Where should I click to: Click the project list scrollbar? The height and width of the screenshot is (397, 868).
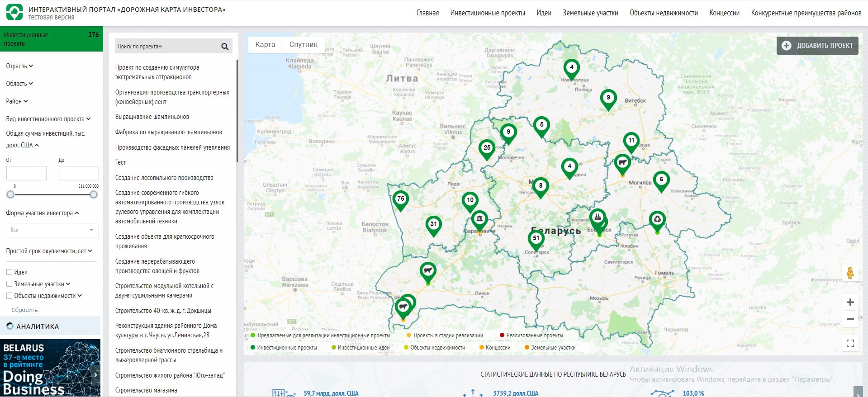[237, 111]
